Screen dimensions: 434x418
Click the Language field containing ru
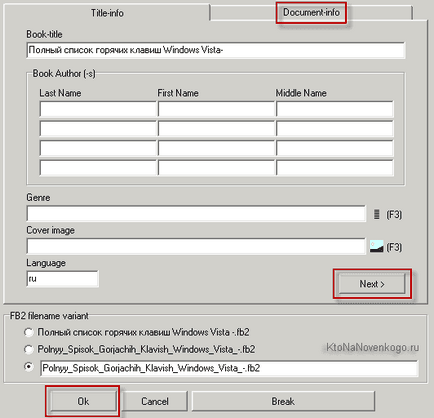click(x=62, y=279)
